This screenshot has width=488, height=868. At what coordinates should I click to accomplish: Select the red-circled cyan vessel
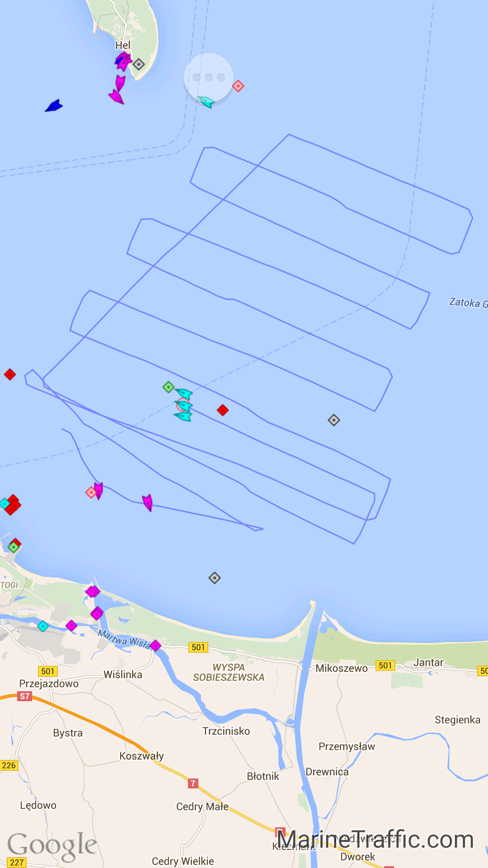click(183, 405)
